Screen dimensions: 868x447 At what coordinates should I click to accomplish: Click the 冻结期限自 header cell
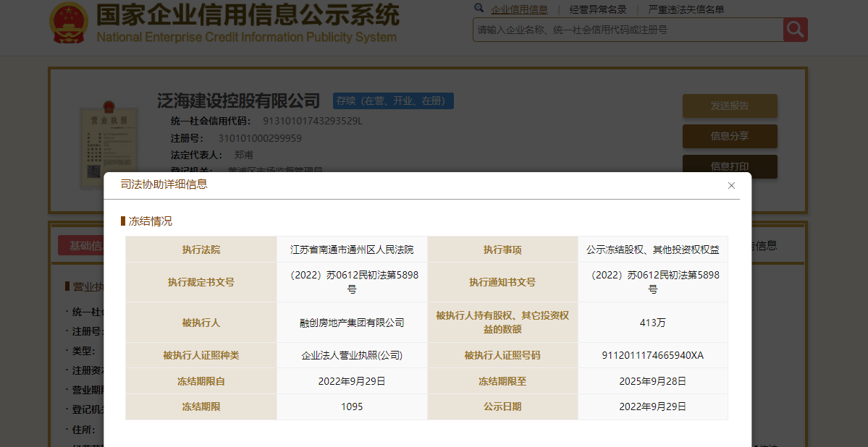point(201,381)
